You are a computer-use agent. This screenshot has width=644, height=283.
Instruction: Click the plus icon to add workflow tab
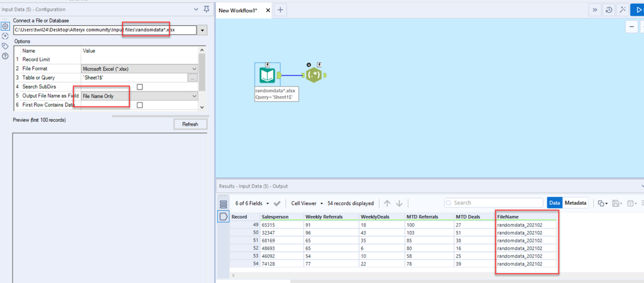tap(280, 10)
